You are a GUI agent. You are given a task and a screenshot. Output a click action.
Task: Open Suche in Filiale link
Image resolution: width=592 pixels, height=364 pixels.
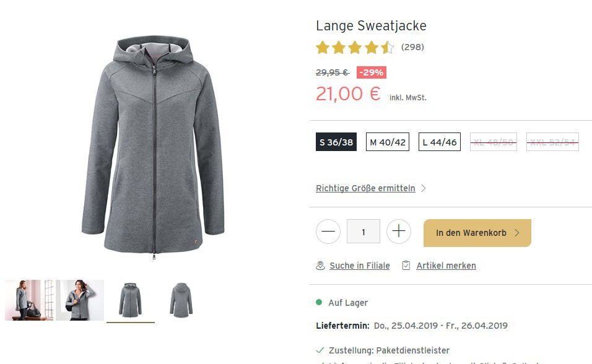360,266
